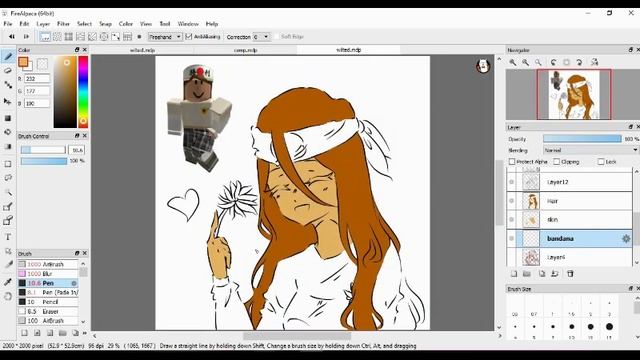Click the Undo arrow in the top toolbar
The height and width of the screenshot is (360, 640).
[11, 37]
